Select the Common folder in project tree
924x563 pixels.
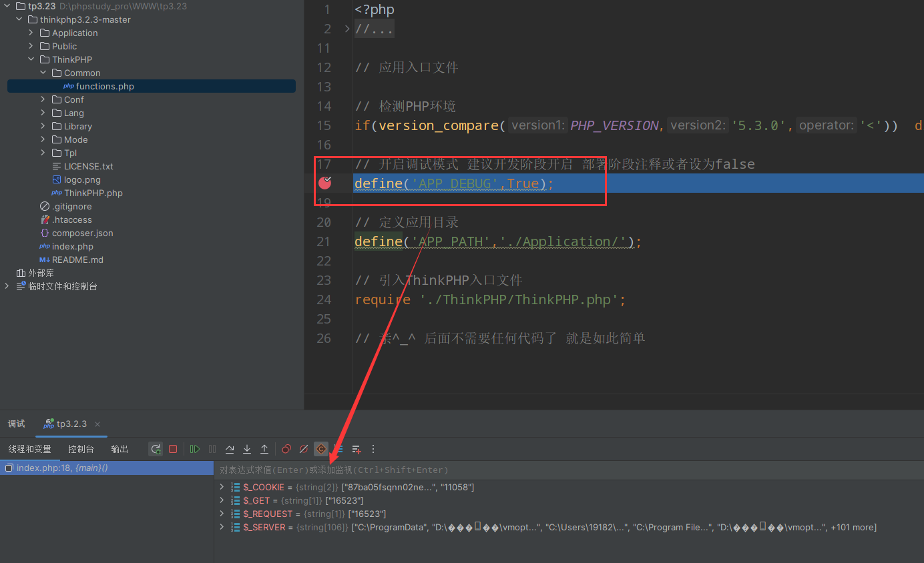(x=82, y=73)
